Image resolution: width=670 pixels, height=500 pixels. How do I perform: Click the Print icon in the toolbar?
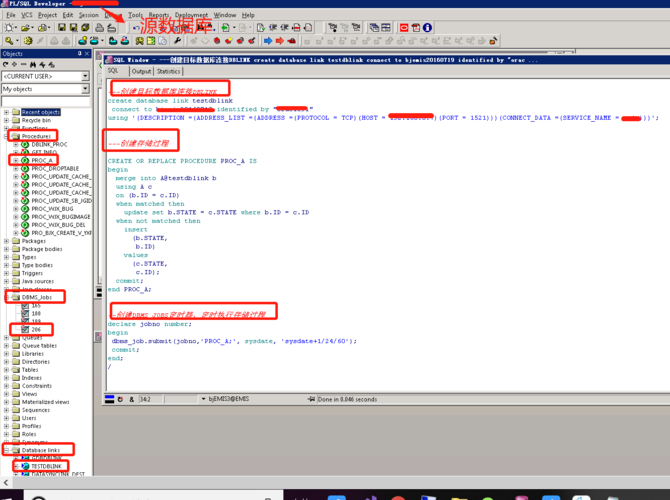tap(99, 28)
